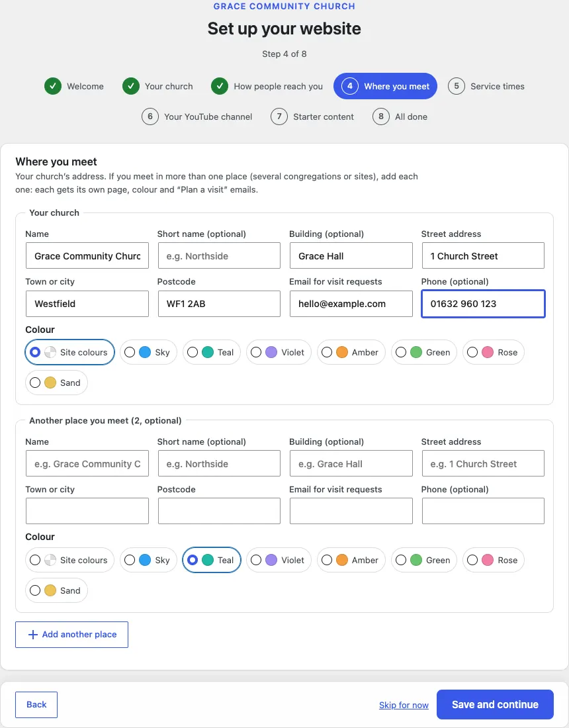Viewport: 569px width, 728px height.
Task: Click Add another place button
Action: 71,634
